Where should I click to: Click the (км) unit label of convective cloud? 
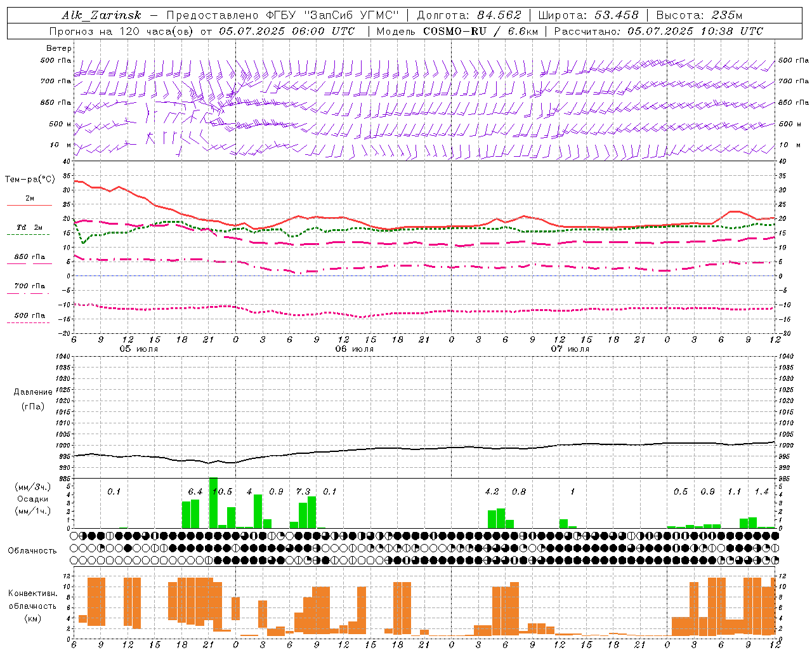click(x=32, y=618)
